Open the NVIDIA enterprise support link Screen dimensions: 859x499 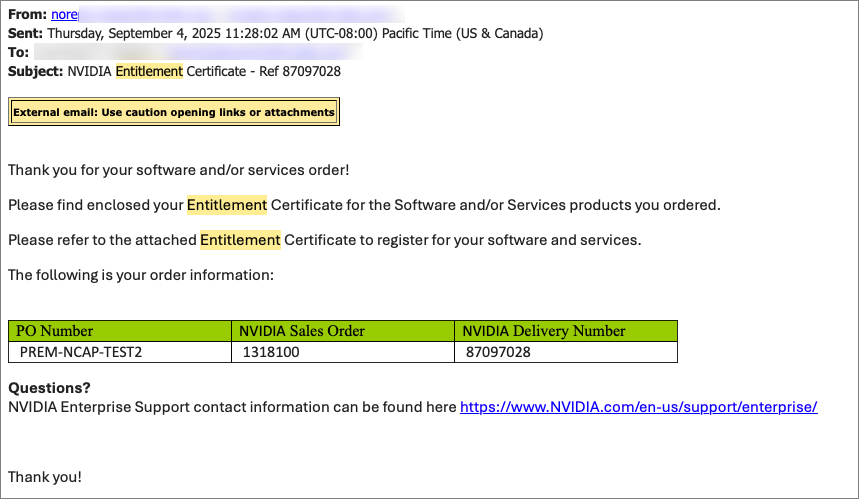(x=638, y=407)
